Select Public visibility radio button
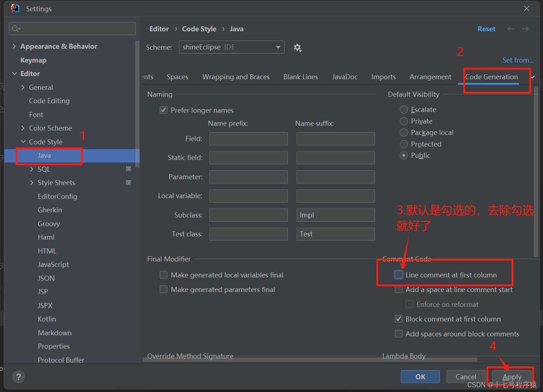 [x=404, y=155]
